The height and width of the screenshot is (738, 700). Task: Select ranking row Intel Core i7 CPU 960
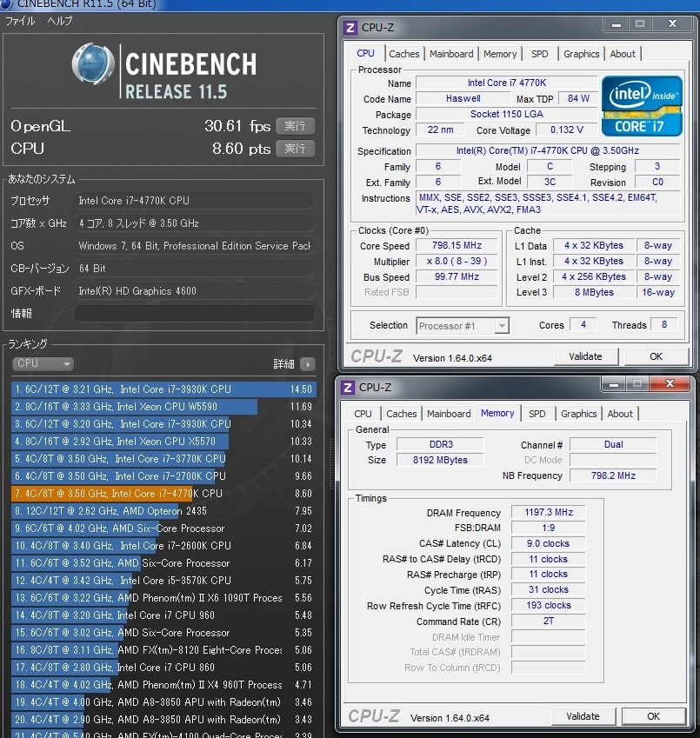pos(163,615)
